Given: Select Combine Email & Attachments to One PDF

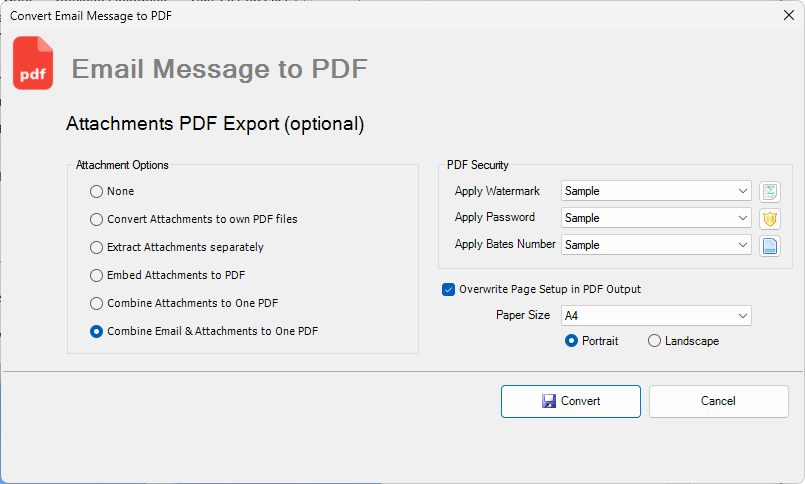Looking at the screenshot, I should (x=97, y=331).
